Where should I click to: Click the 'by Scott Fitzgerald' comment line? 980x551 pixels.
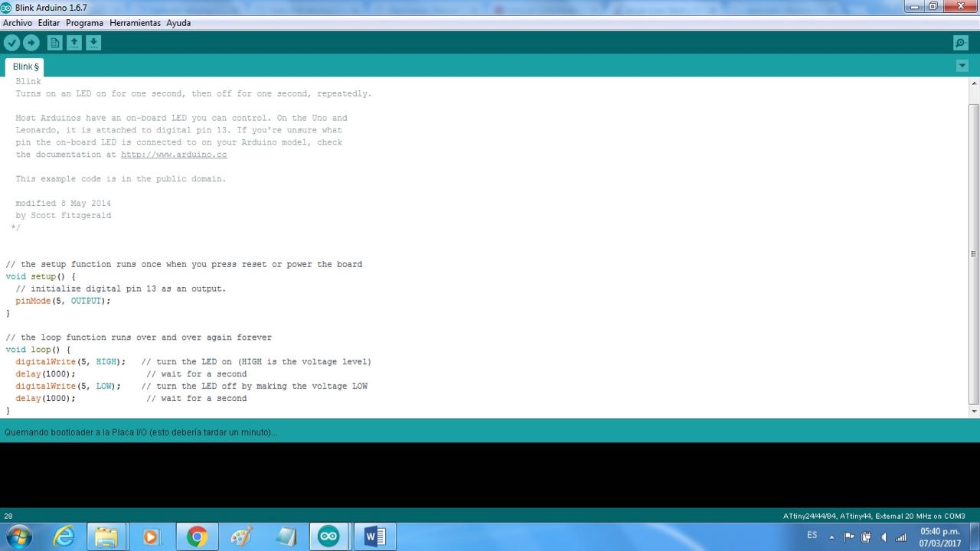point(63,216)
